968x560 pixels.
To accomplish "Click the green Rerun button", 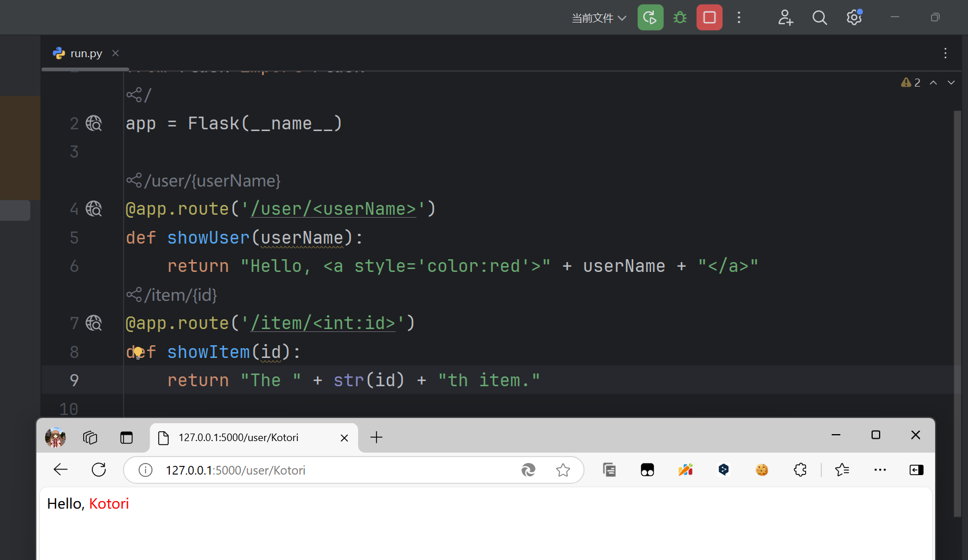I will 650,17.
